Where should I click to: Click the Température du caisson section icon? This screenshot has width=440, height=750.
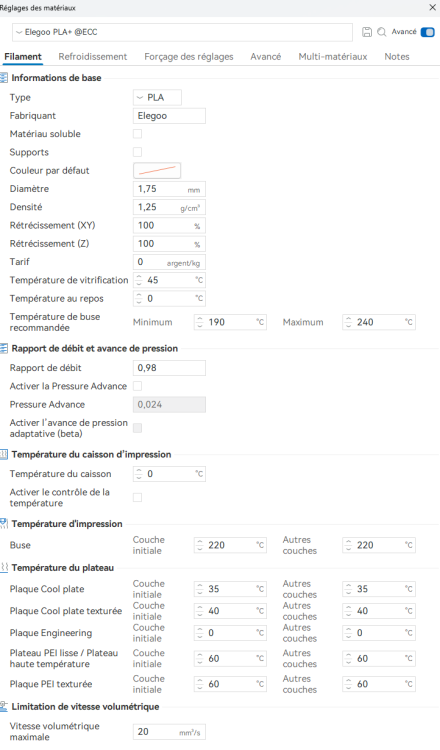(4, 455)
